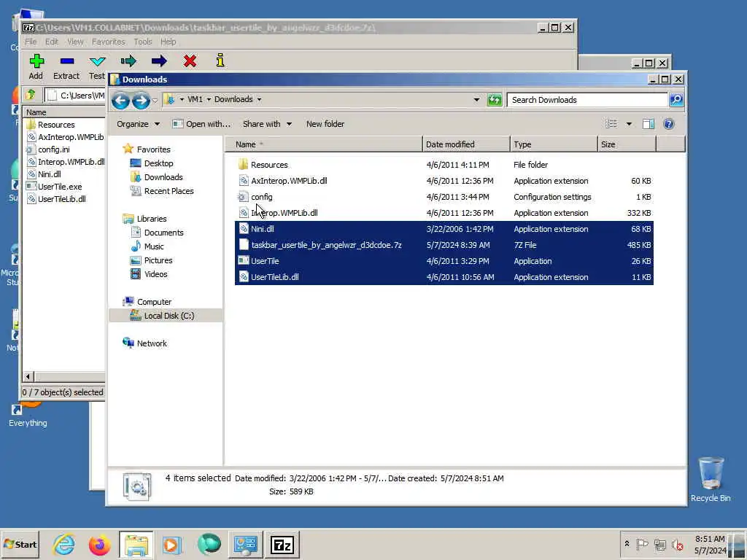Image resolution: width=747 pixels, height=560 pixels.
Task: Select Desktop under Favorites
Action: point(158,163)
